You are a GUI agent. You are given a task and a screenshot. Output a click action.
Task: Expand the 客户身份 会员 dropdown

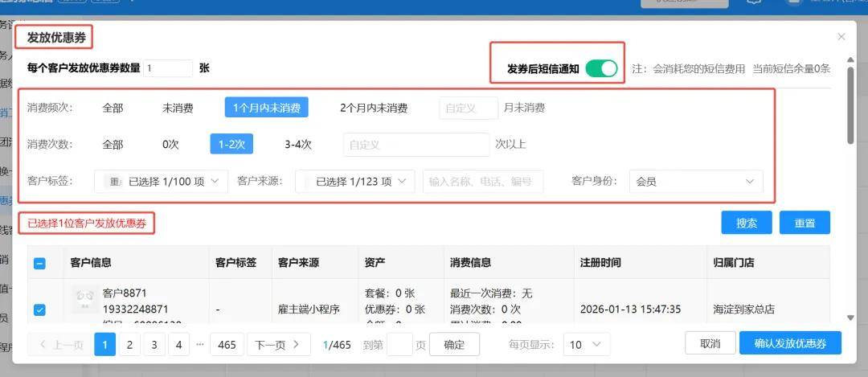695,182
